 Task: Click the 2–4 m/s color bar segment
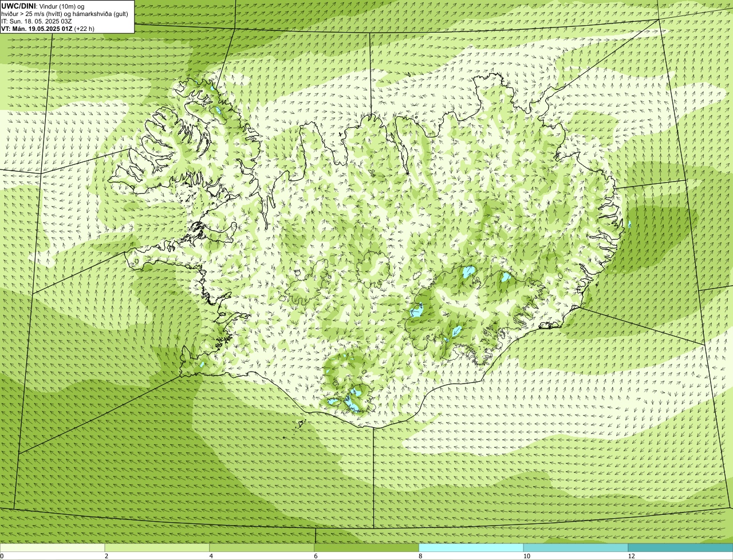click(157, 548)
